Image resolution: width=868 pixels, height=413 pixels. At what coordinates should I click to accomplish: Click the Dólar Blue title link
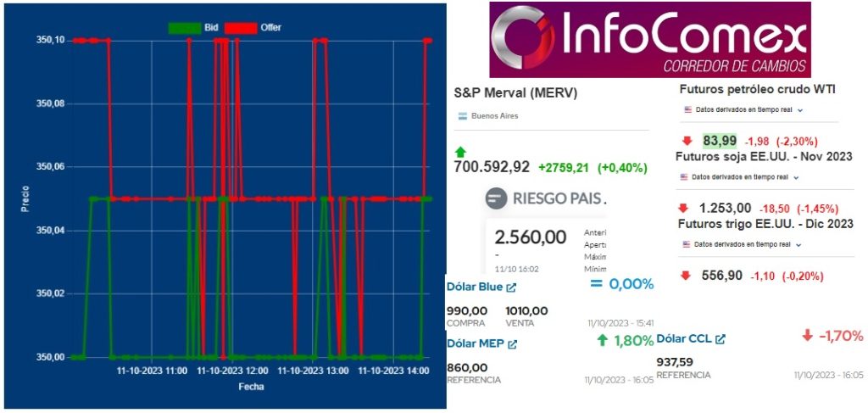475,287
